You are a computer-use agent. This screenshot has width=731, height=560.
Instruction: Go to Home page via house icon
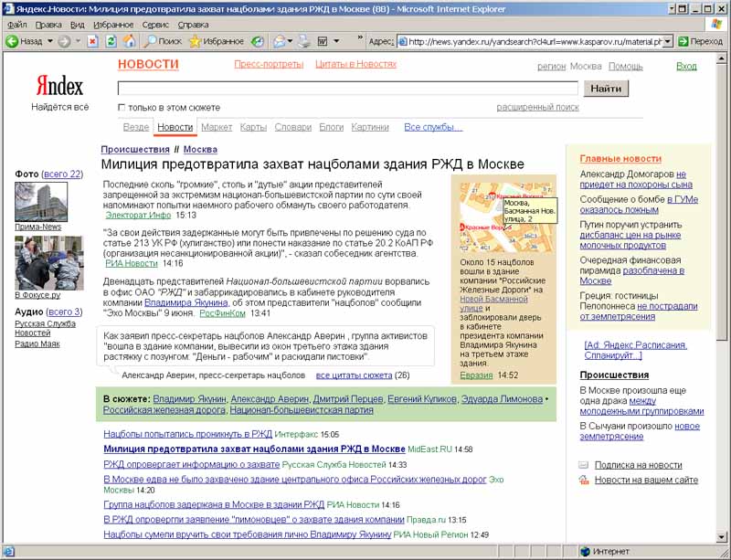[x=130, y=41]
